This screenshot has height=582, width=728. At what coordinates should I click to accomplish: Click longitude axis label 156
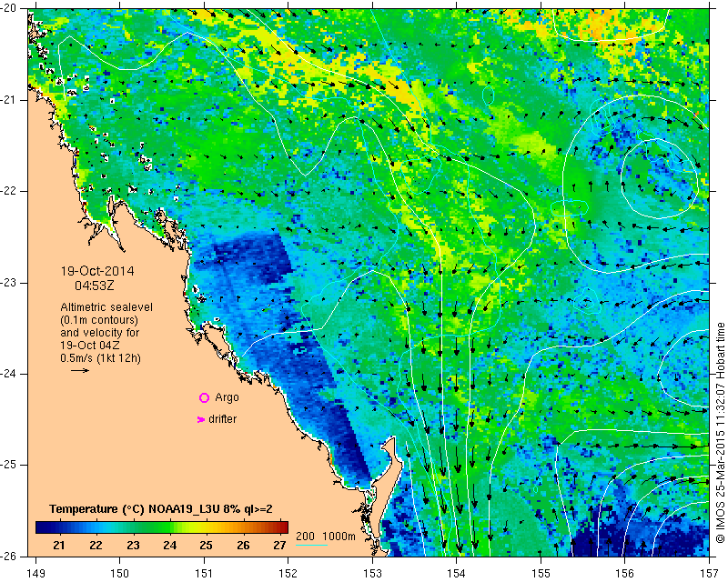[x=625, y=574]
